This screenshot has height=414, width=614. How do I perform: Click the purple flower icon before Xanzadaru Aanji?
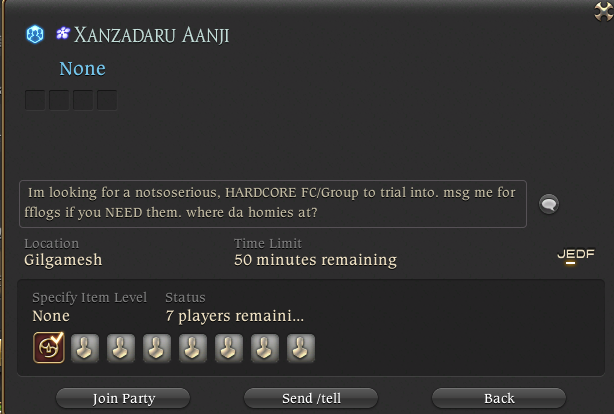(x=63, y=33)
